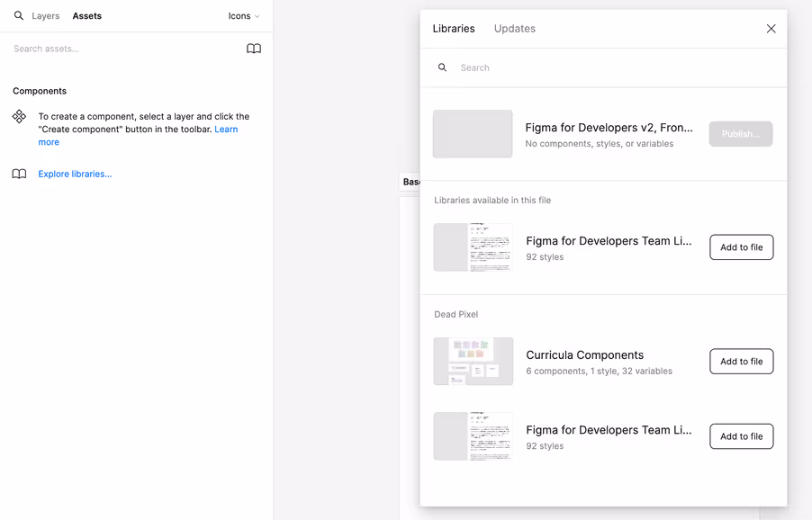Click '6 components, 1 style, 32 variables' text
812x520 pixels.
[600, 371]
